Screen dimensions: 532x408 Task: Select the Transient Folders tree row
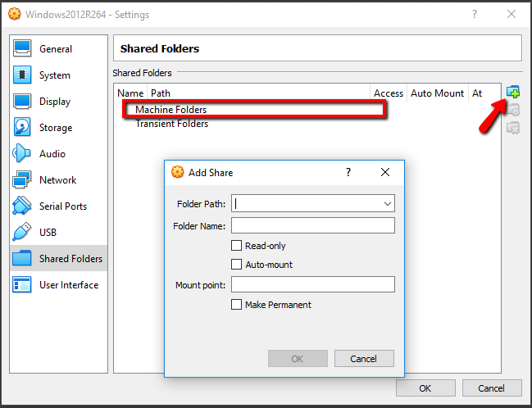(x=171, y=124)
